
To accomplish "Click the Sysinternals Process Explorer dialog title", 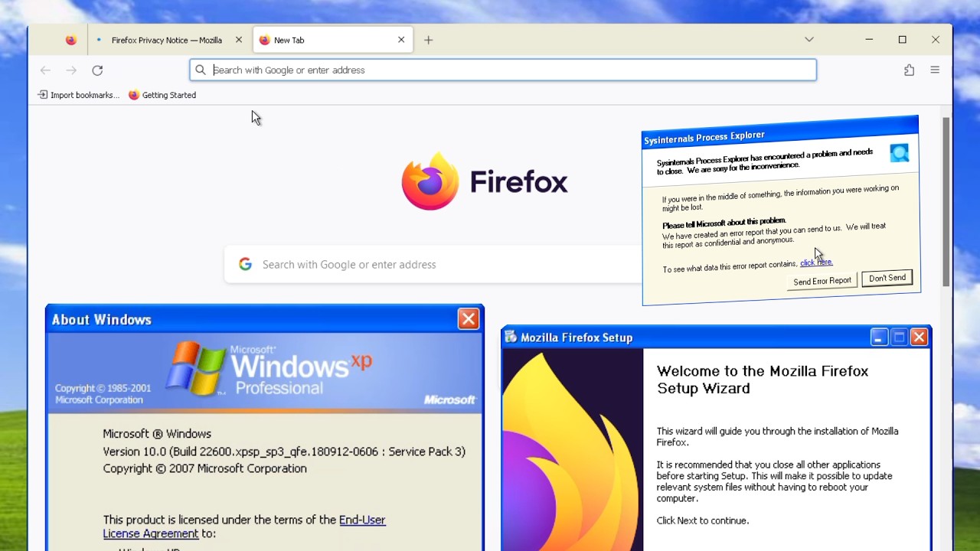I will tap(704, 138).
